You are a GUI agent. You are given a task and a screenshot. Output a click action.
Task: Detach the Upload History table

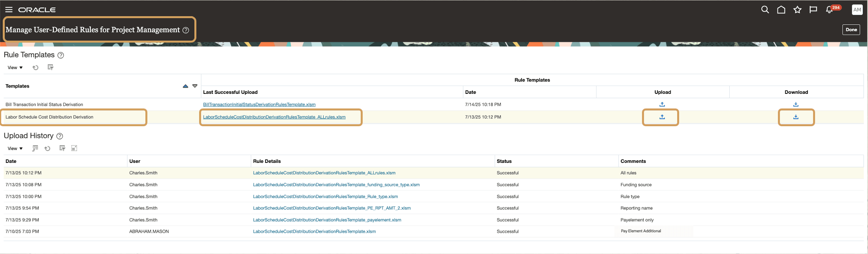pos(74,148)
